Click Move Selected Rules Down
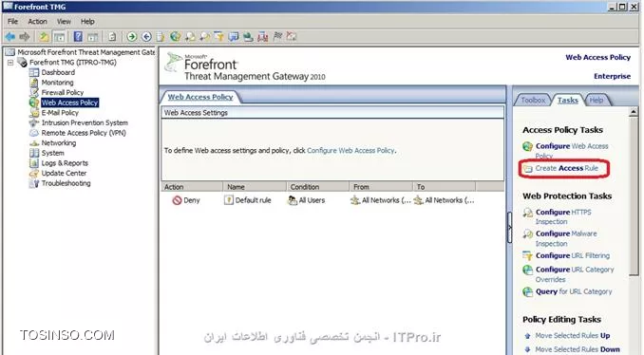 (x=578, y=349)
